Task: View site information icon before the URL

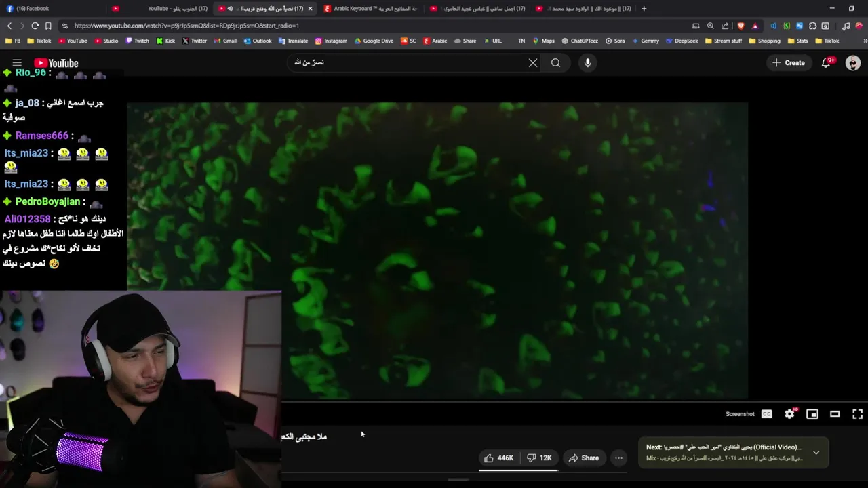Action: coord(64,26)
